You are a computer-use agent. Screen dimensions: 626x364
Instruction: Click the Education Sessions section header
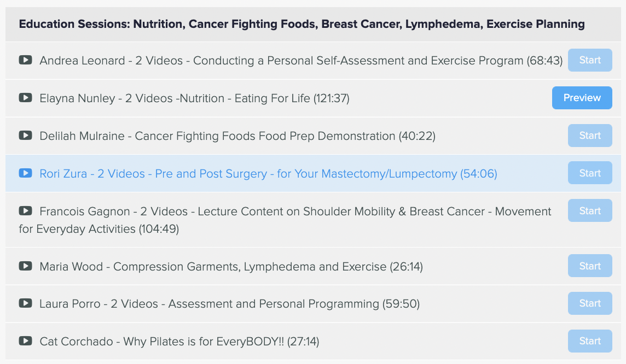coord(302,25)
